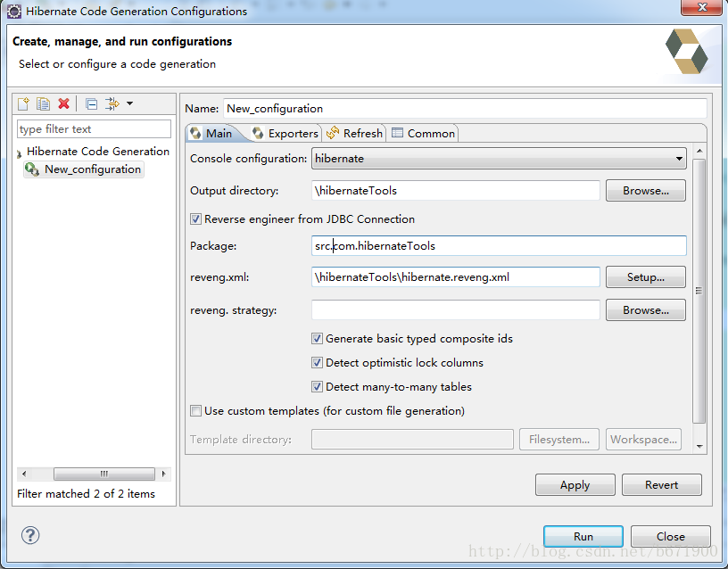Duplicate the selected configuration
The height and width of the screenshot is (569, 728).
(43, 103)
